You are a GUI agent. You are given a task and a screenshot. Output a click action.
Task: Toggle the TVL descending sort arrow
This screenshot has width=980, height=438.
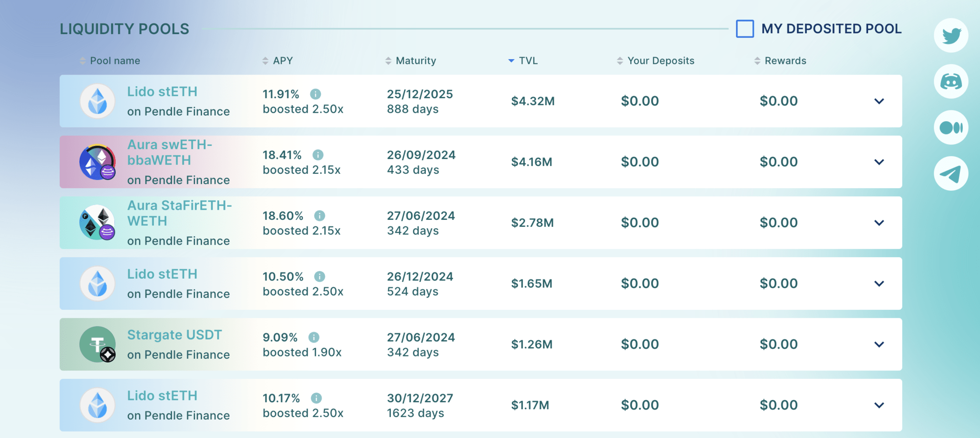click(511, 61)
